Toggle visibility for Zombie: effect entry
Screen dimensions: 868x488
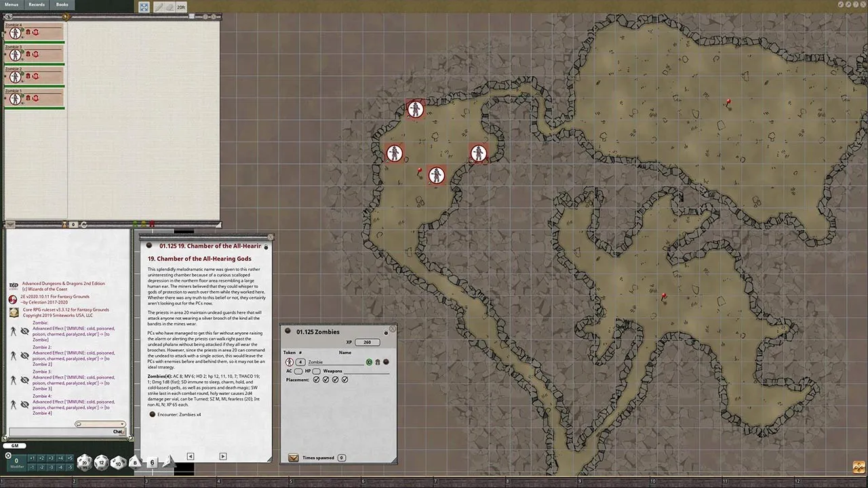point(24,331)
